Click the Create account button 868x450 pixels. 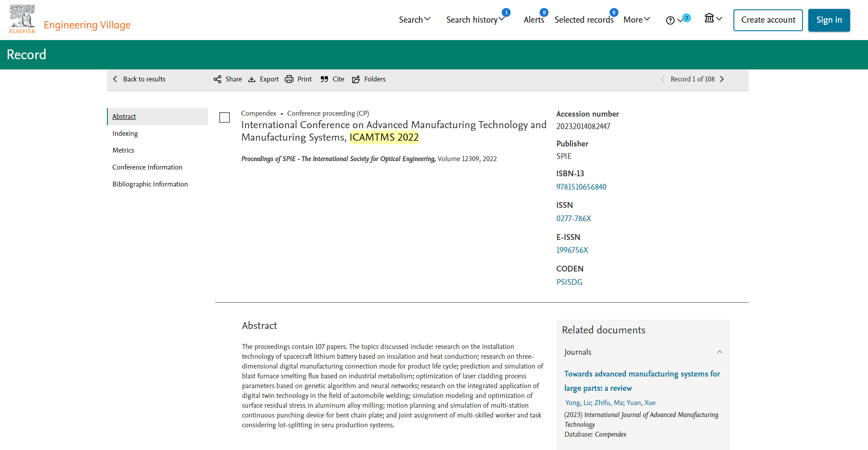tap(768, 20)
